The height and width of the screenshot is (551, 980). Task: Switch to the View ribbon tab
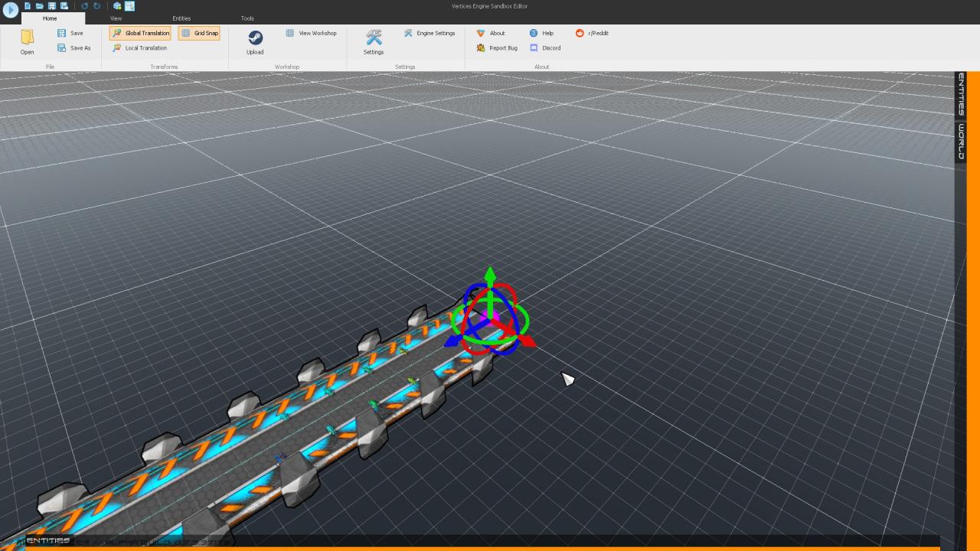click(x=116, y=18)
